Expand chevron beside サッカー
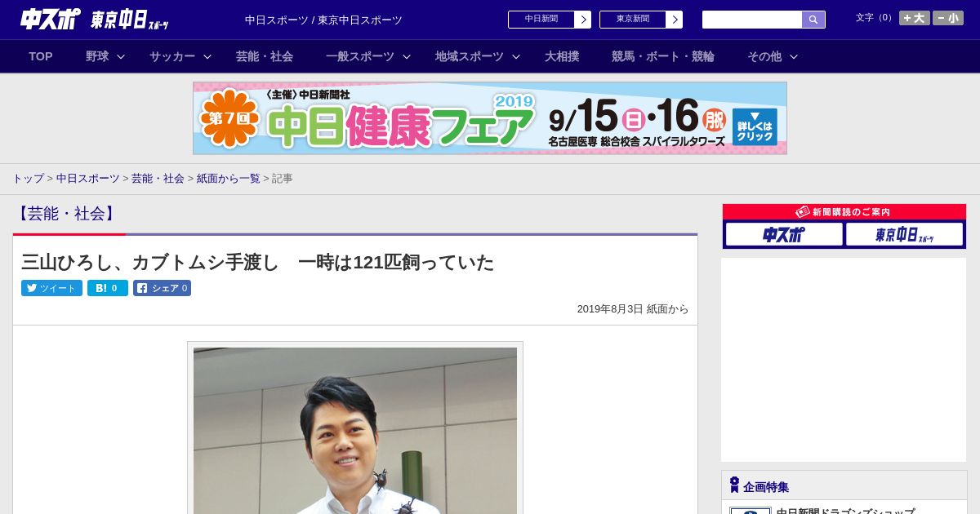This screenshot has width=980, height=514. pos(207,57)
